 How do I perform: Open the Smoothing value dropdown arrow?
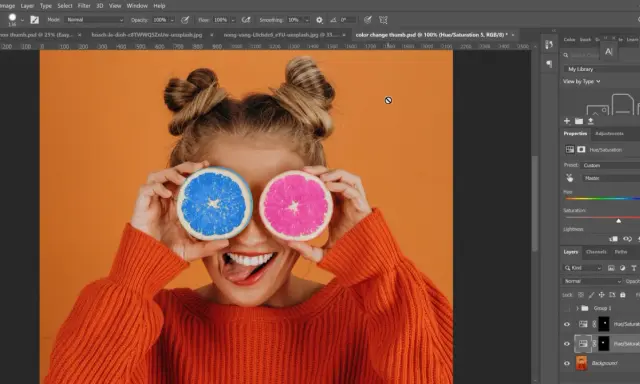[x=307, y=20]
